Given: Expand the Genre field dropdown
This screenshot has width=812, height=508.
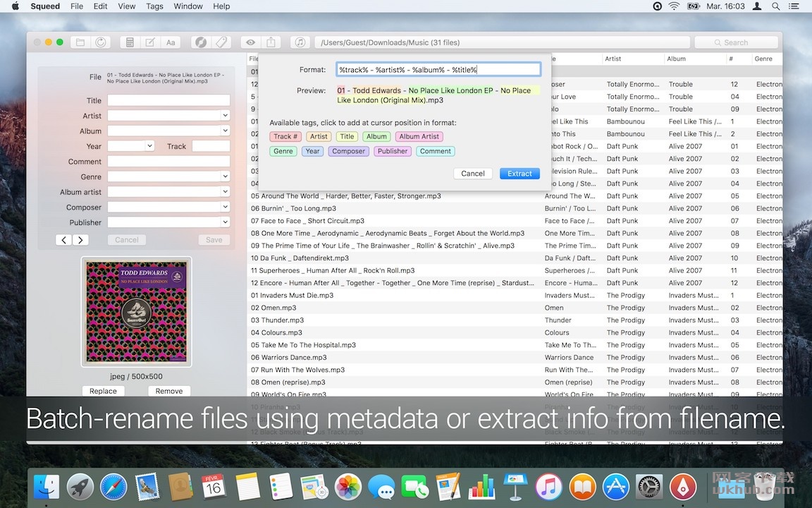Looking at the screenshot, I should (225, 176).
